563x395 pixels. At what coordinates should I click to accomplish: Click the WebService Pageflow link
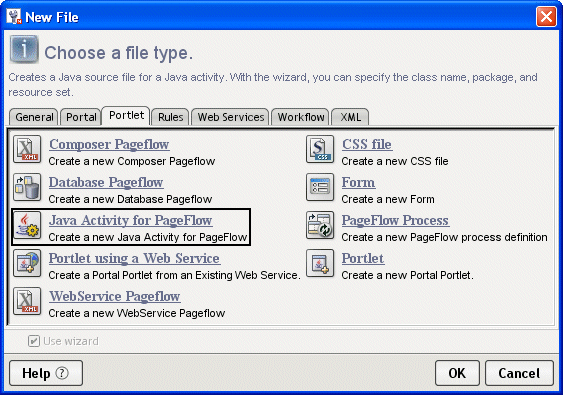point(115,297)
